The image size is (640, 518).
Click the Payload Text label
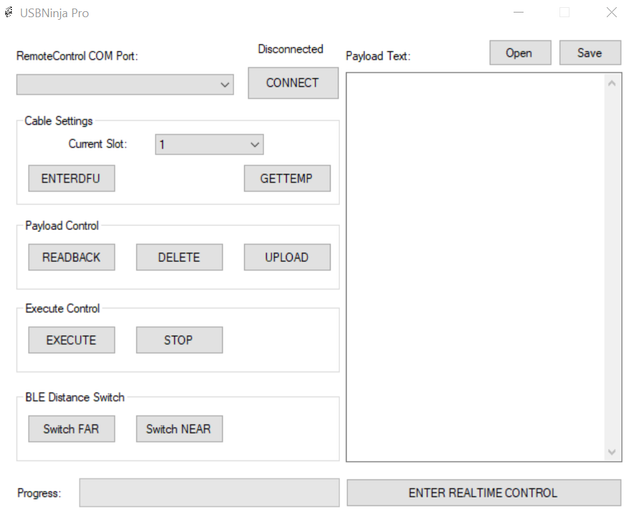pyautogui.click(x=378, y=56)
